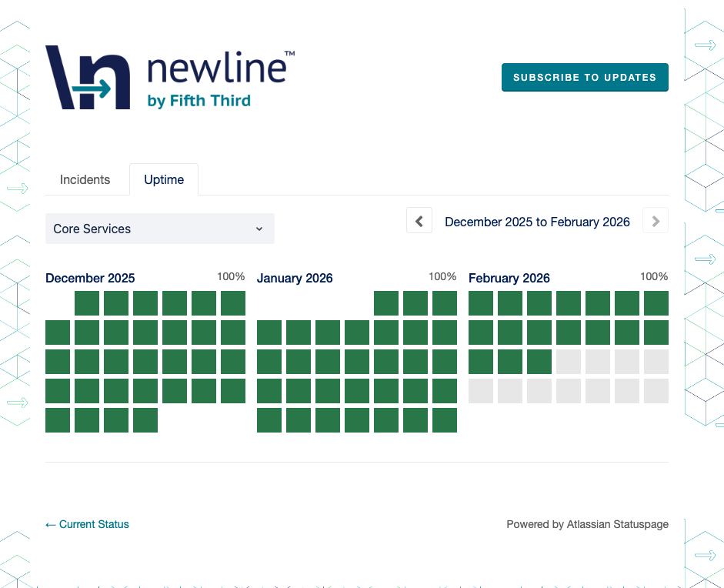The image size is (724, 588).
Task: Switch to the Incidents tab
Action: coord(85,179)
